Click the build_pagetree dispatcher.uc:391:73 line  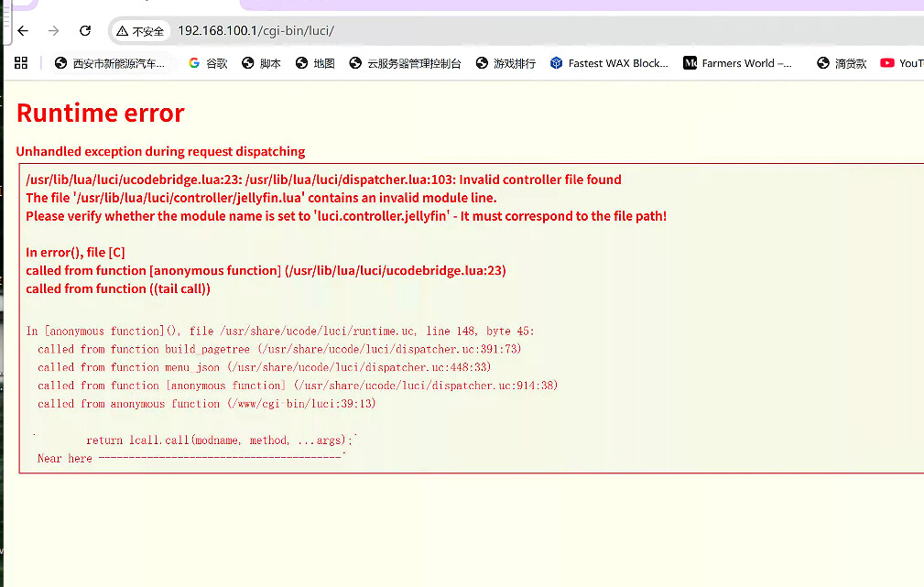tap(279, 350)
